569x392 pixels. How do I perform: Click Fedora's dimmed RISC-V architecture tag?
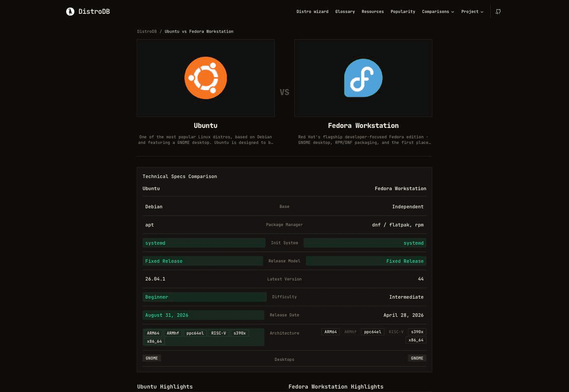pos(396,332)
